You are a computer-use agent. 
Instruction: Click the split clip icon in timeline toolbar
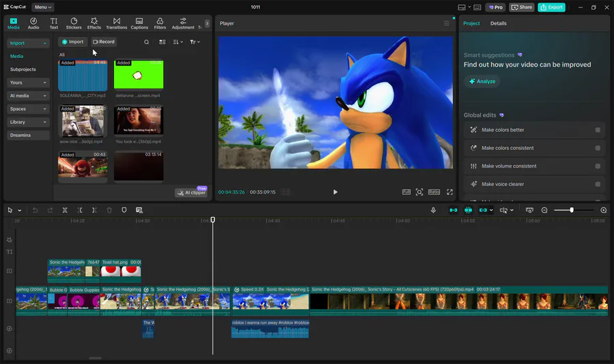tap(65, 211)
